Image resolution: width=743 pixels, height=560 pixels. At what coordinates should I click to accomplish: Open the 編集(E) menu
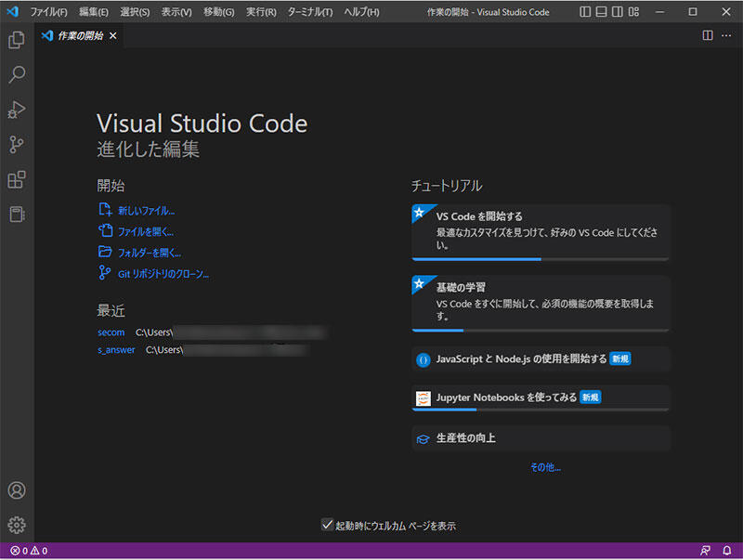pos(94,12)
